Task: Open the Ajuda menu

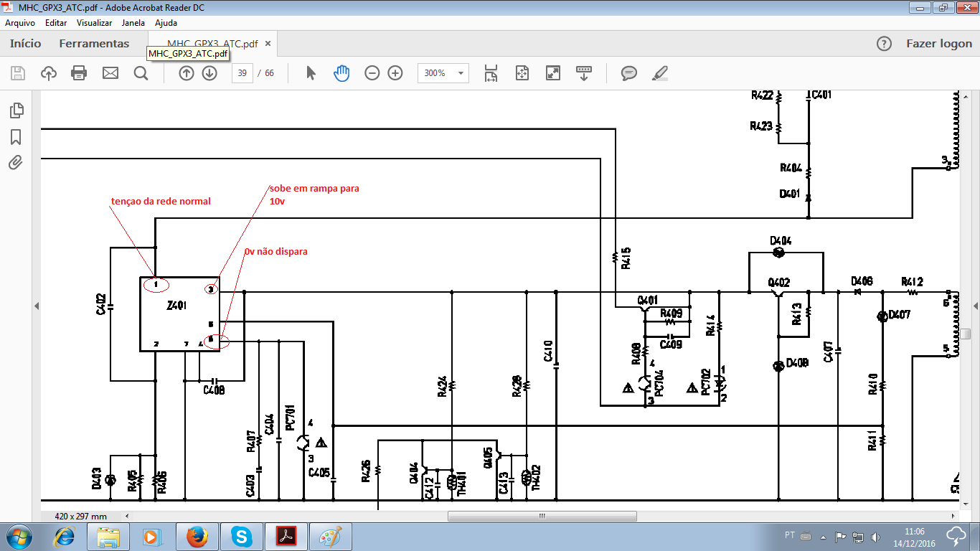Action: click(166, 23)
